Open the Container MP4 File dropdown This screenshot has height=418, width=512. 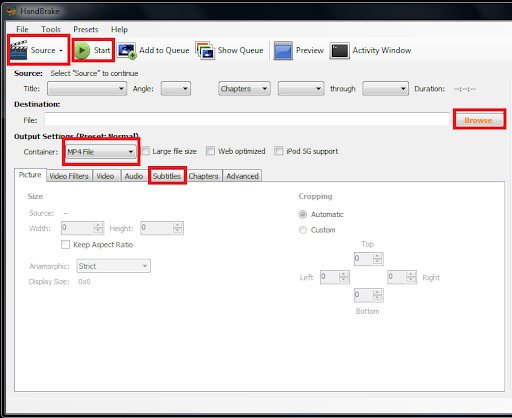click(101, 152)
